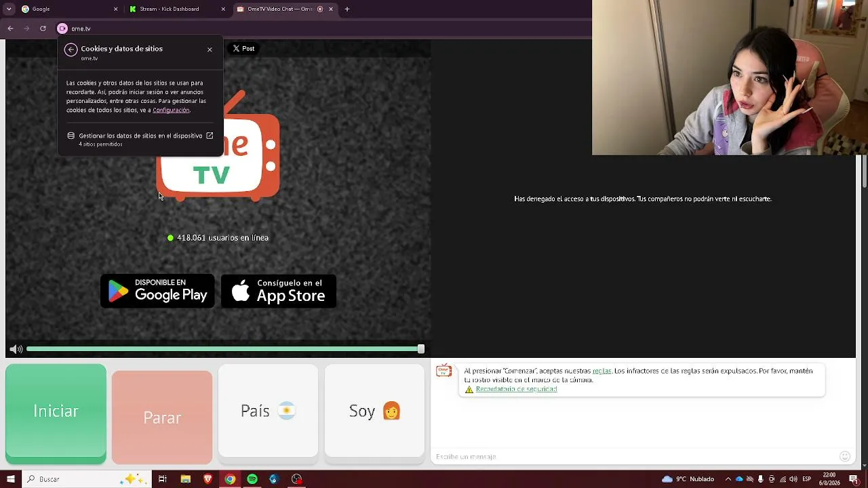The image size is (868, 488).
Task: Click the warning triangle icon in chat notice
Action: [469, 390]
